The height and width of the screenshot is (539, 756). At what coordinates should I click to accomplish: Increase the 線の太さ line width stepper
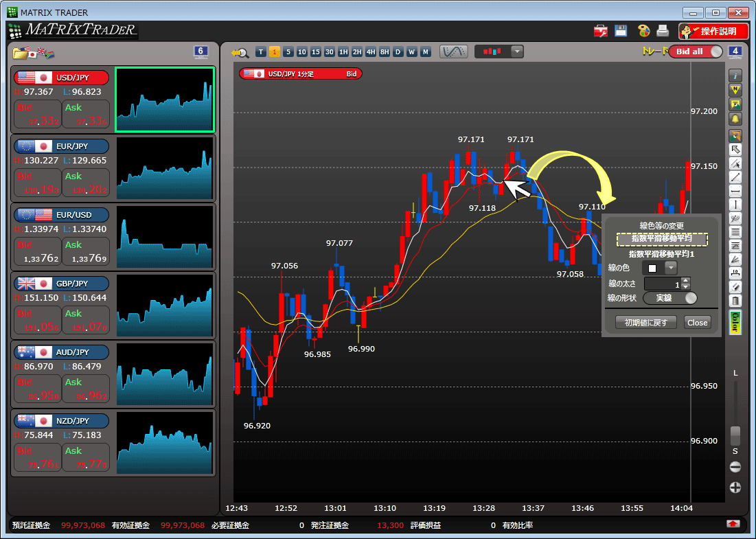click(x=686, y=280)
